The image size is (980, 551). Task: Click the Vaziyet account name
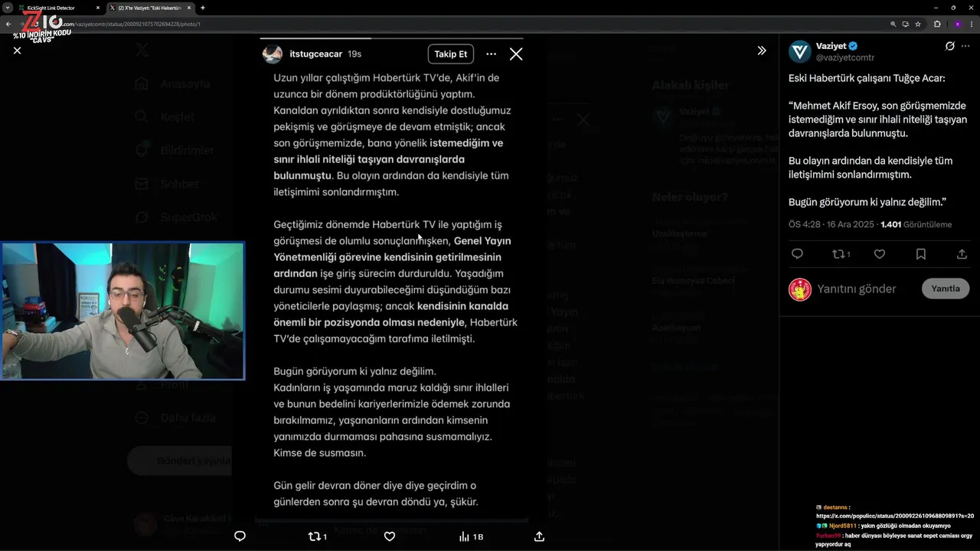pos(831,46)
